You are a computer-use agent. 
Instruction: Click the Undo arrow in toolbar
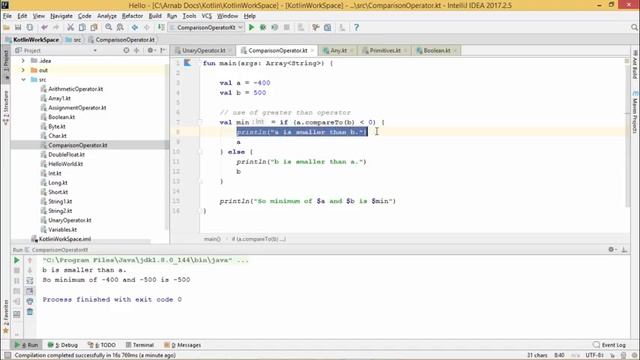click(x=44, y=27)
